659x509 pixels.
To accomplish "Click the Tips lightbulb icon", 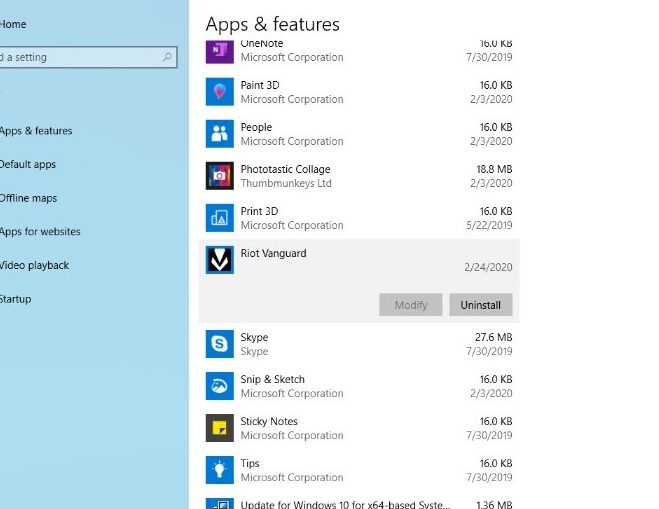I will click(220, 470).
